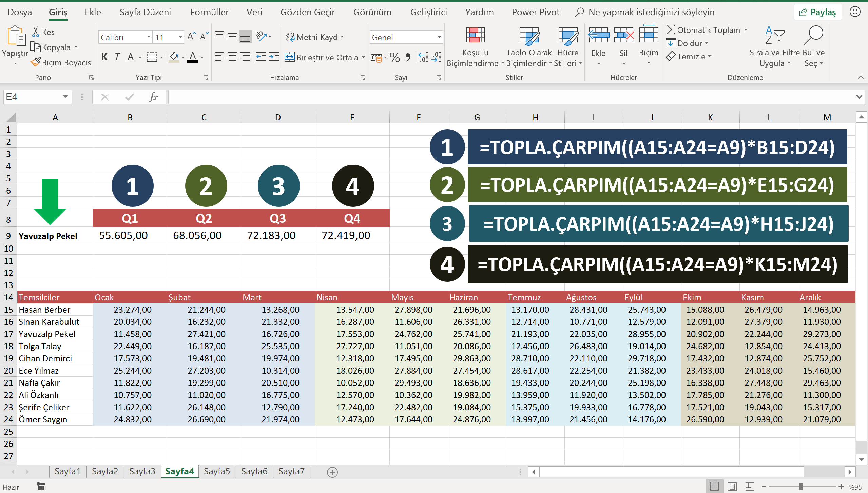
Task: Click the Paylaş share button
Action: (x=818, y=12)
